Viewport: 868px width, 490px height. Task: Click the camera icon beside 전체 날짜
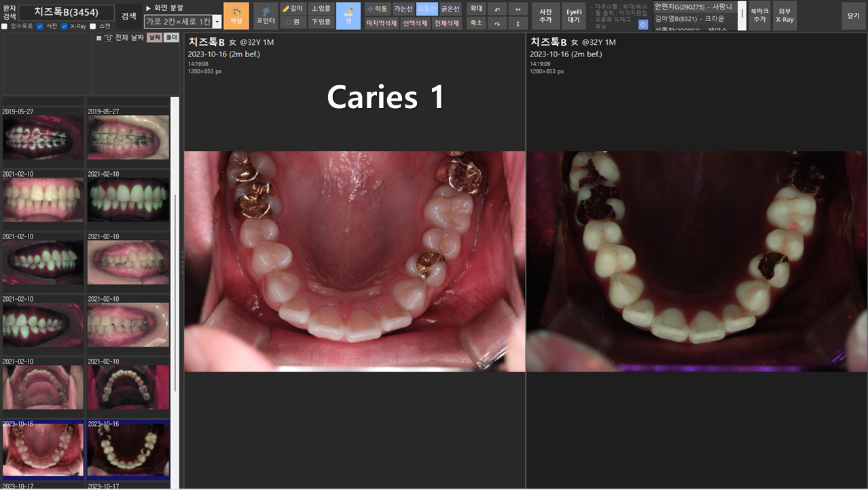pos(109,38)
